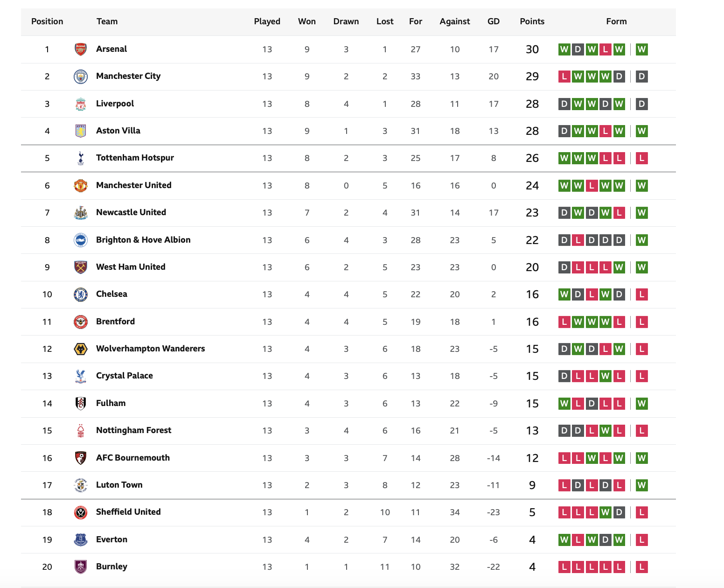Click the Form column header
The image size is (724, 588).
pyautogui.click(x=616, y=21)
